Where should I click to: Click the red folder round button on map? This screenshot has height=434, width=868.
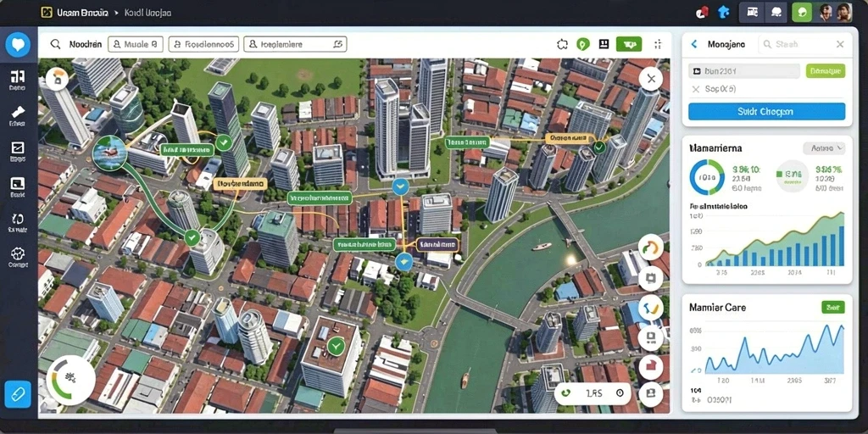(x=650, y=366)
